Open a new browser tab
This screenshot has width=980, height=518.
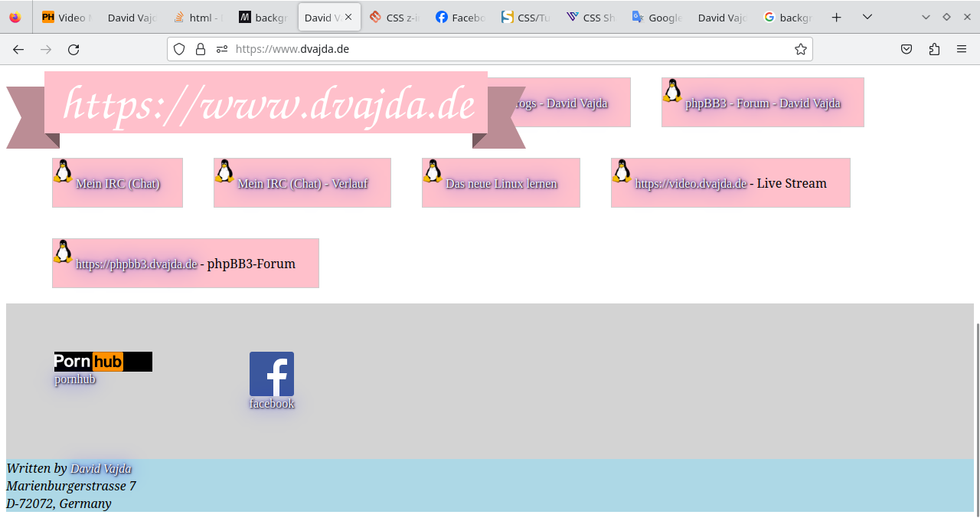click(836, 17)
